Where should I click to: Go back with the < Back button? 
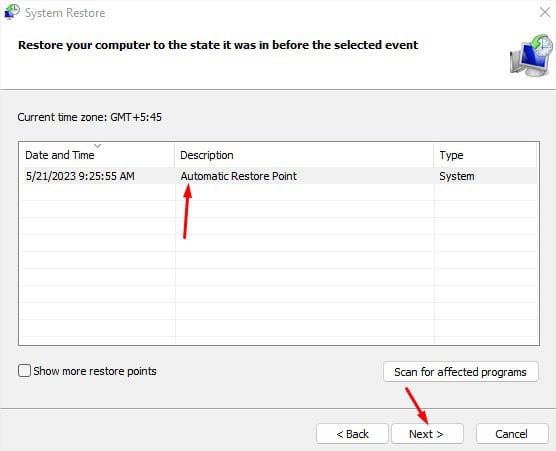click(x=352, y=434)
